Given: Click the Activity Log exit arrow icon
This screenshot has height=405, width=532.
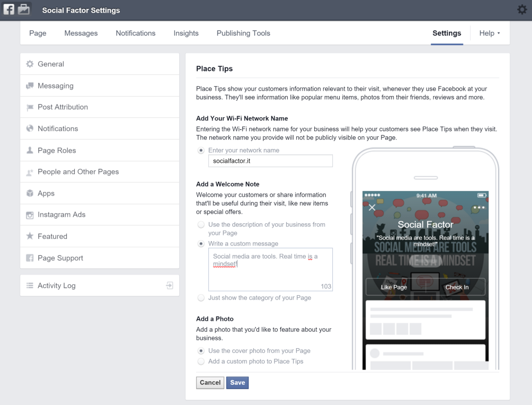Looking at the screenshot, I should click(x=170, y=286).
